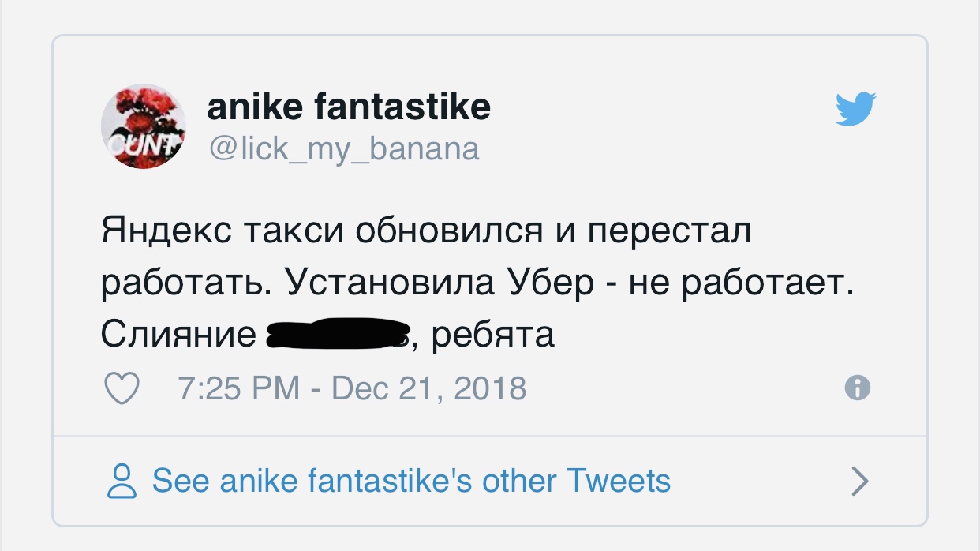Like the tweet with the heart icon
The width and height of the screenshot is (980, 551).
tap(122, 388)
